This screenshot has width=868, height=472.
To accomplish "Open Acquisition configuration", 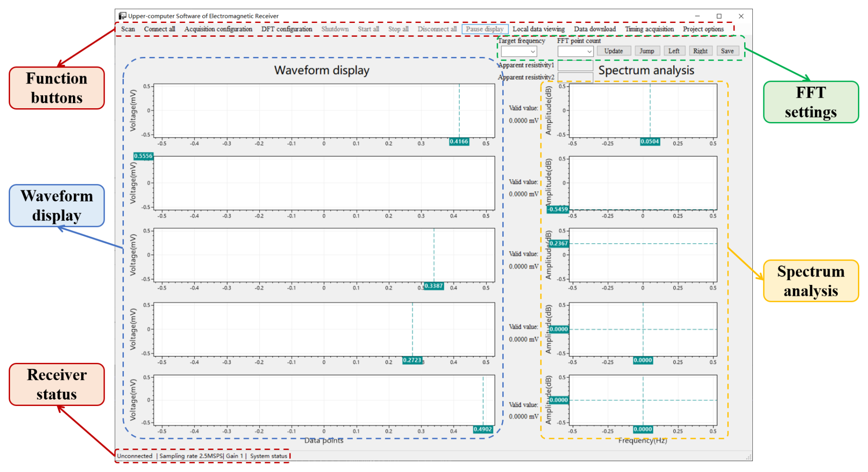I will point(218,29).
